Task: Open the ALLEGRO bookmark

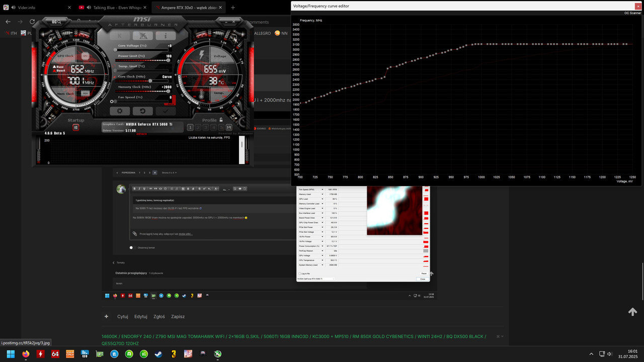Action: click(x=262, y=33)
